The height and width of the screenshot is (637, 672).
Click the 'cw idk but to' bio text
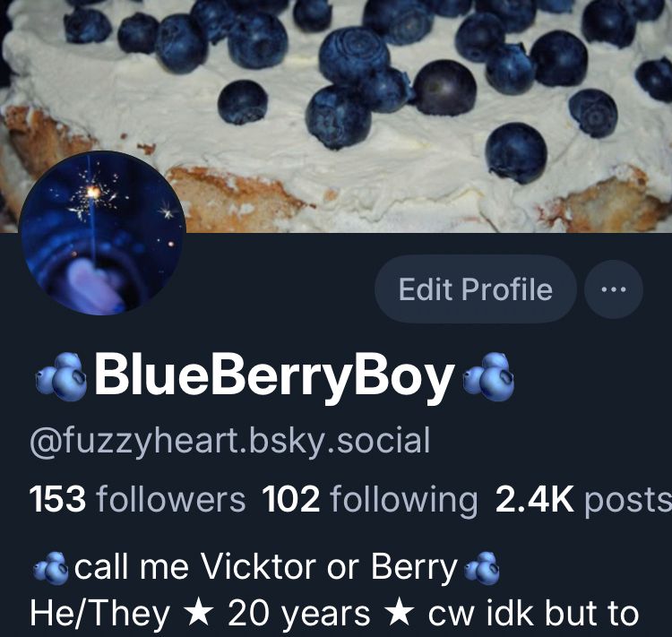[534, 613]
